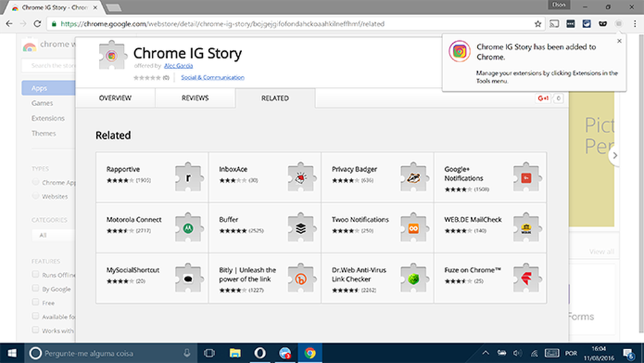Select the Websites type radio button
The width and height of the screenshot is (644, 363).
pyautogui.click(x=35, y=196)
